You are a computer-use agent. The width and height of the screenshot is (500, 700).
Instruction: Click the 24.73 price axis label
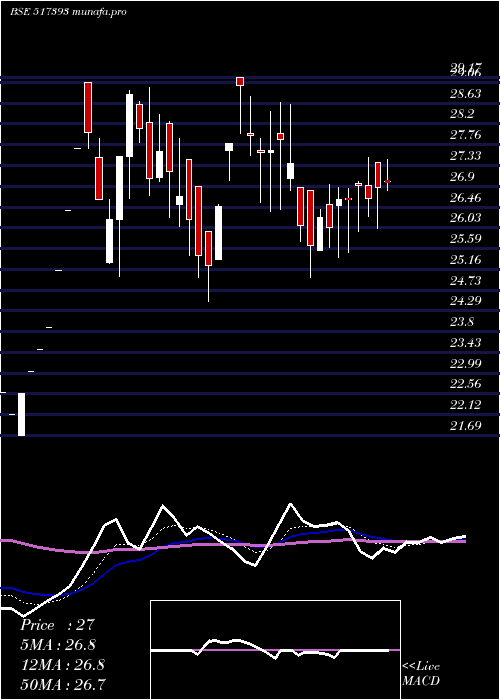(465, 280)
